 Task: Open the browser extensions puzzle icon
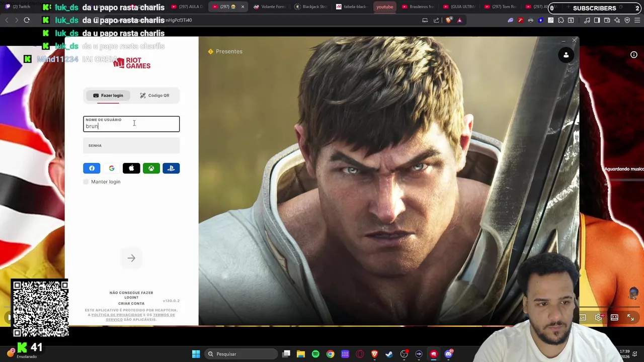[x=561, y=20]
